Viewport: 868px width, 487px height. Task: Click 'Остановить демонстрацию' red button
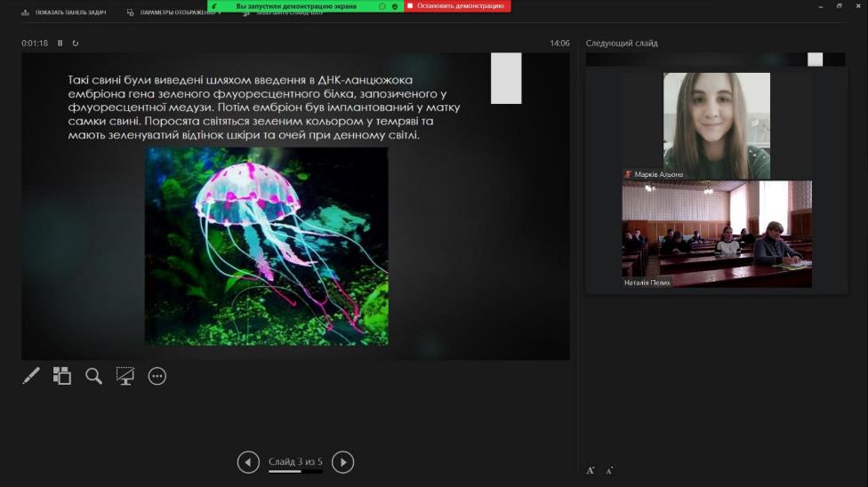(x=456, y=6)
